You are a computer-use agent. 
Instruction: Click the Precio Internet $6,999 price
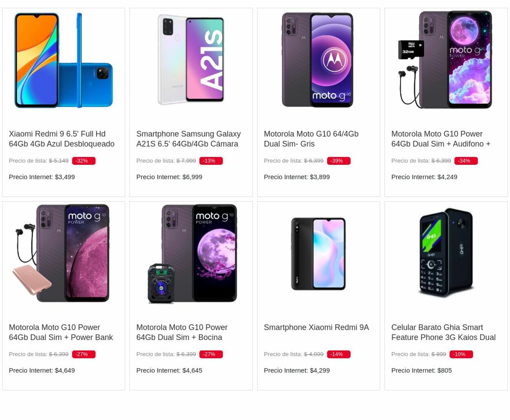[169, 177]
